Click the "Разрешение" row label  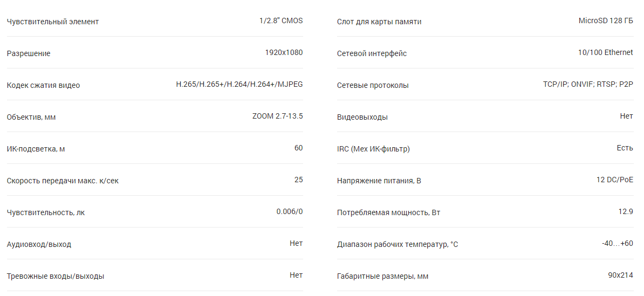pos(29,53)
